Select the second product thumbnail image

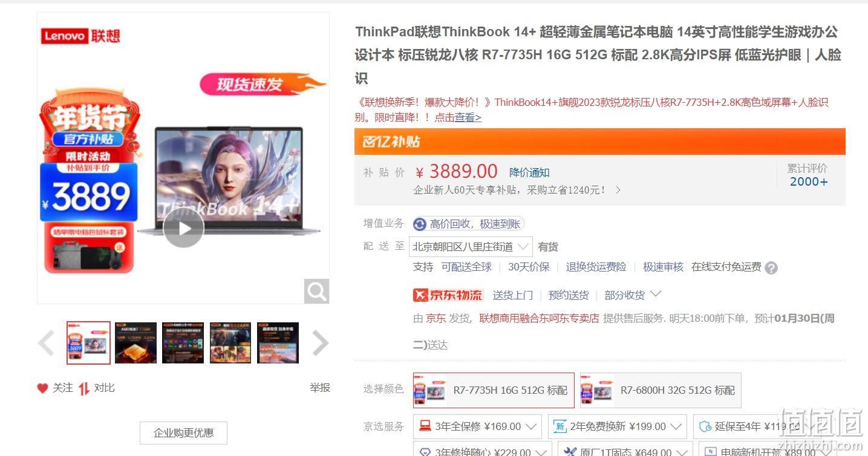click(136, 343)
